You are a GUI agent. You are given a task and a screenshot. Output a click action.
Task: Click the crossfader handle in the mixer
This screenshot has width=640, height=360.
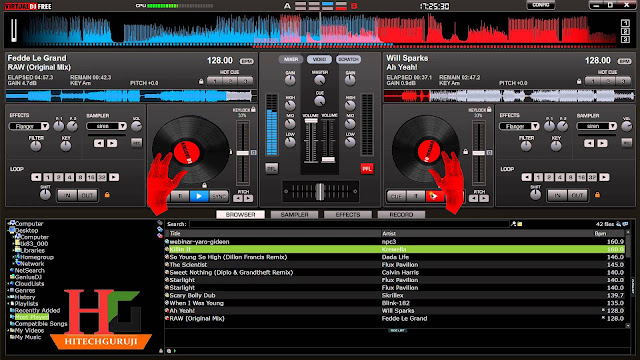[320, 191]
